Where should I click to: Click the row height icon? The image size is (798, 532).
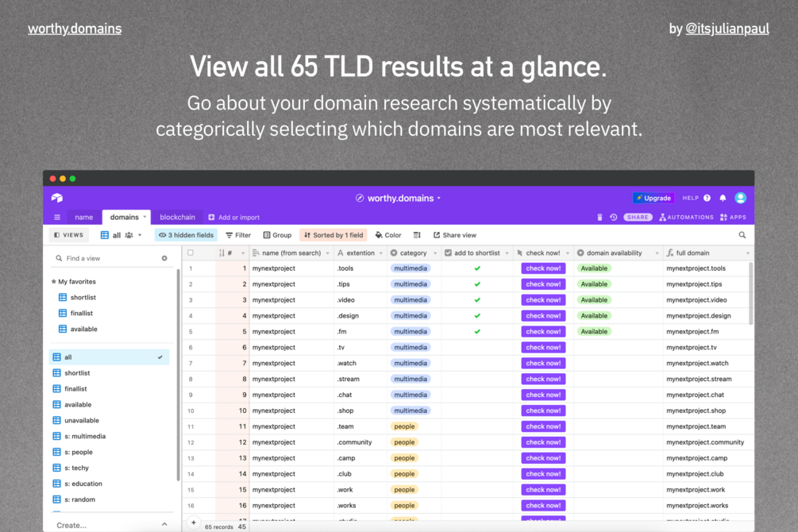point(417,235)
